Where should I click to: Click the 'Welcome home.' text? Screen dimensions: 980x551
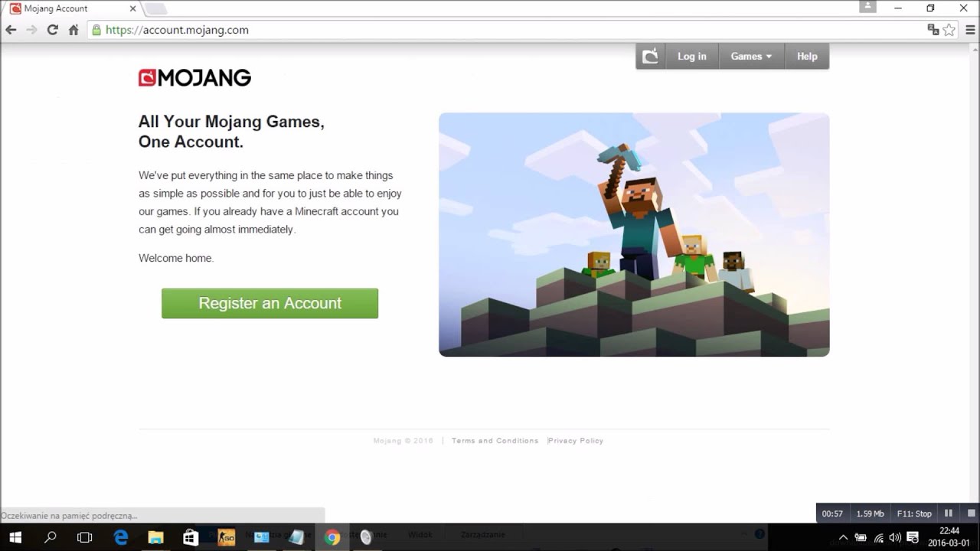pos(176,258)
